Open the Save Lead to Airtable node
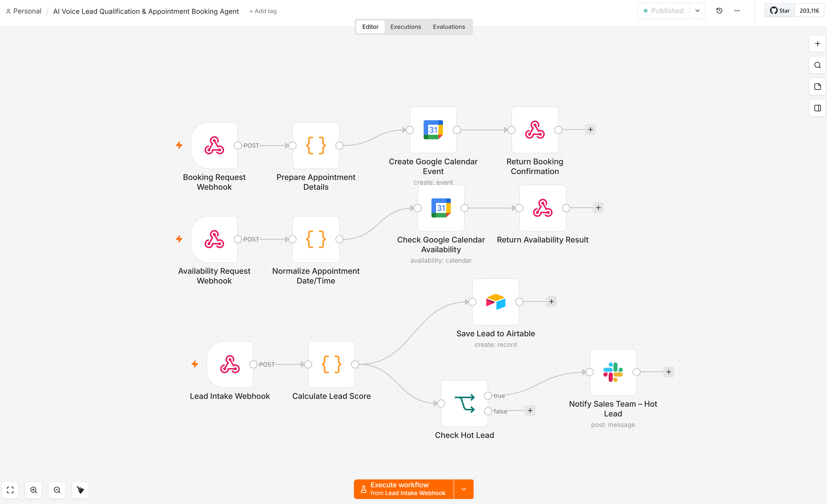 coord(495,302)
